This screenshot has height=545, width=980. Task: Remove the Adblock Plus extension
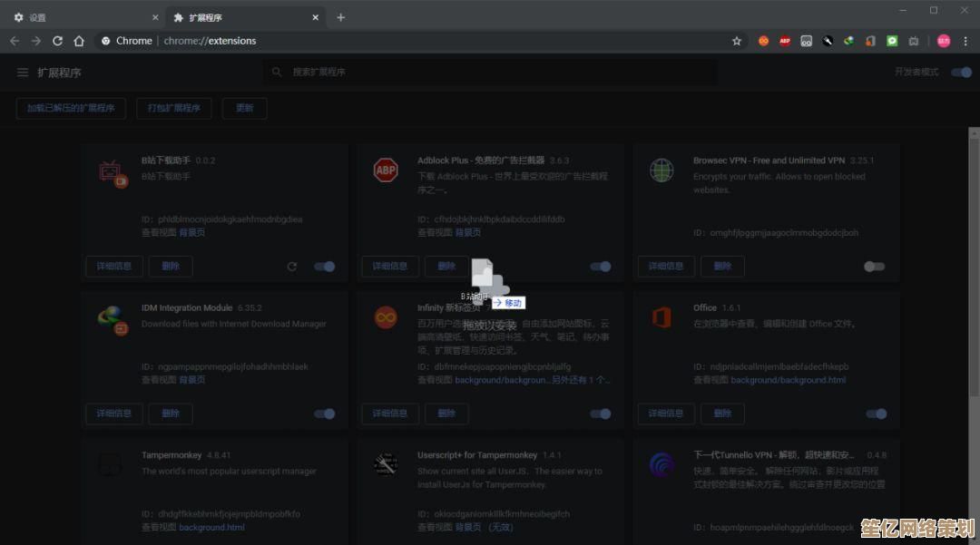(446, 267)
